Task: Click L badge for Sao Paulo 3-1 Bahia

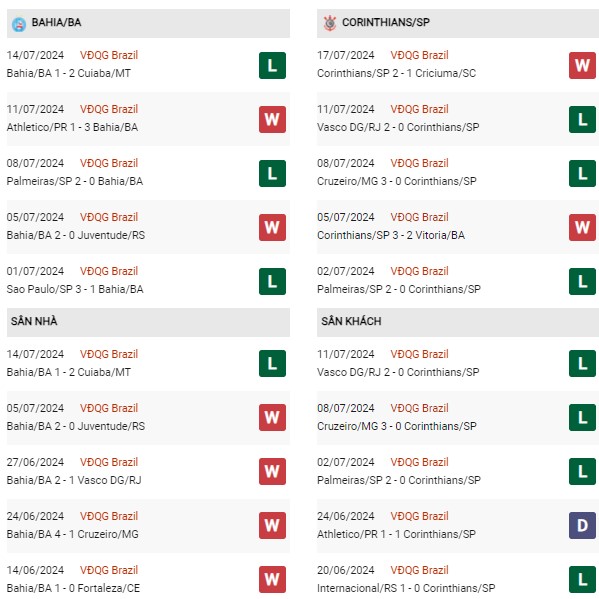Action: tap(272, 282)
